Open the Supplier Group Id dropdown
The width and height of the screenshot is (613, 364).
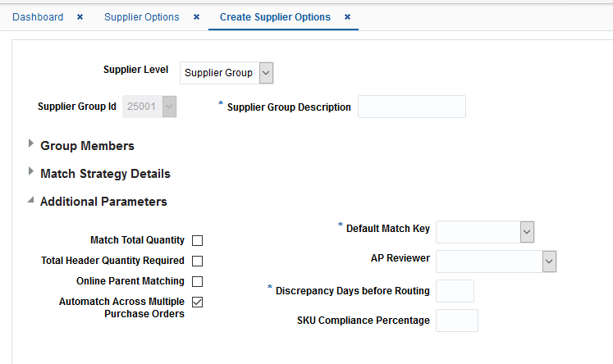(x=170, y=107)
